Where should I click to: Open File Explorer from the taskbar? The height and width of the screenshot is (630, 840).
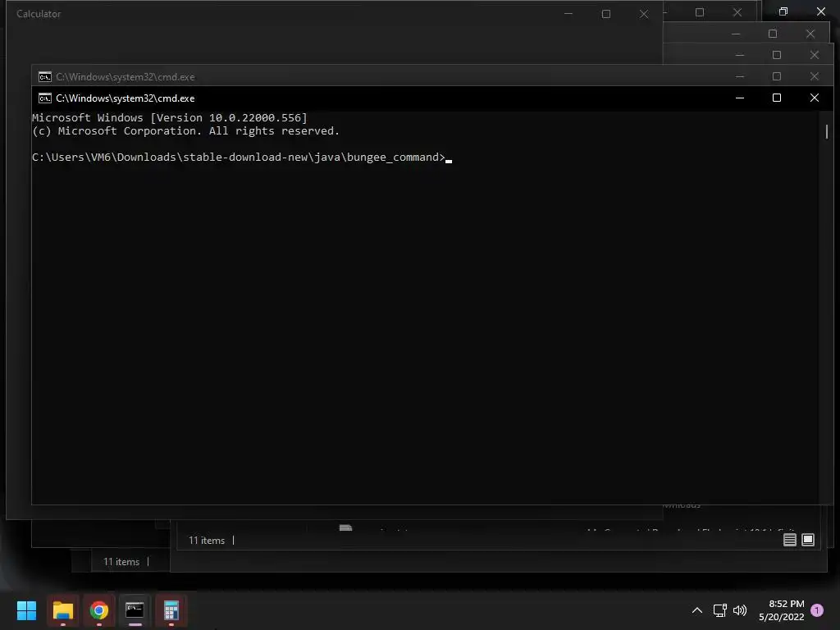62,610
